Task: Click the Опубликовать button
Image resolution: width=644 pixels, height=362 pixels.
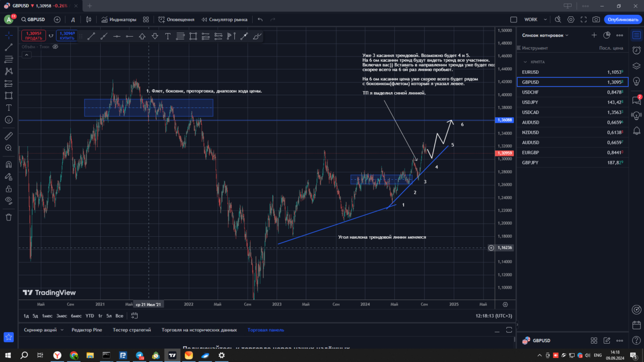Action: 623,19
